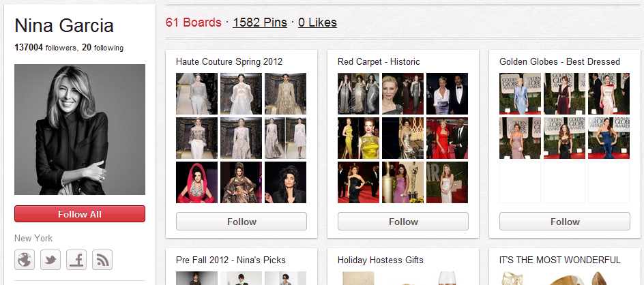Open the Haute Couture Spring 2012 board title
Screen dimensions: 644x285
click(x=229, y=61)
